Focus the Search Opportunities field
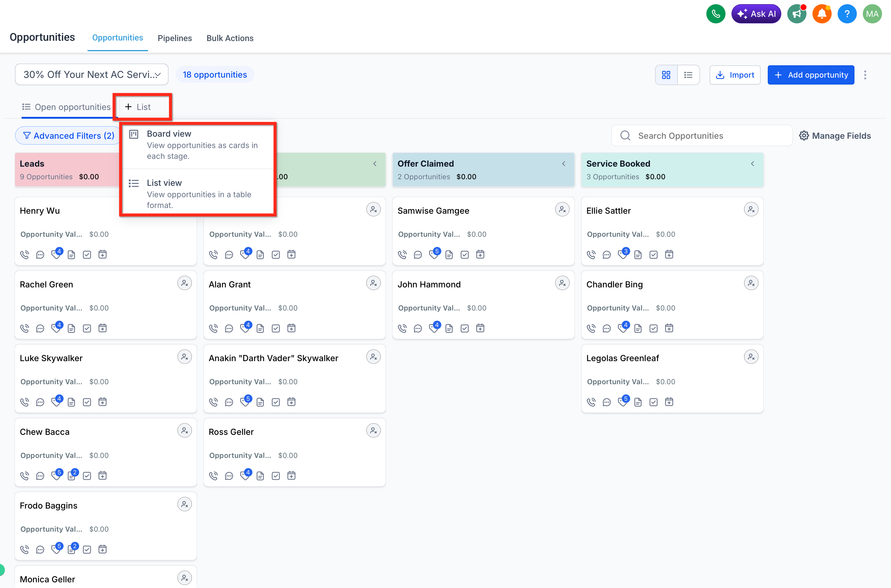Viewport: 891px width, 588px height. tap(702, 136)
